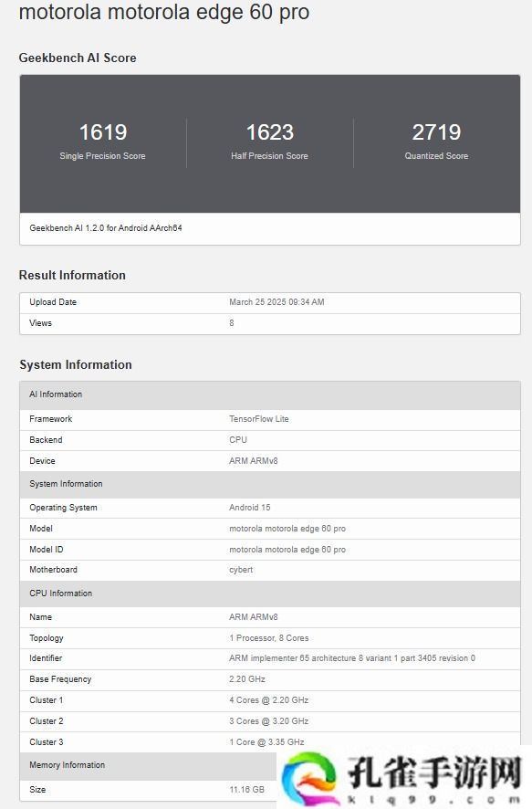Click the 'Model ID' row label
This screenshot has height=809, width=532.
point(47,550)
